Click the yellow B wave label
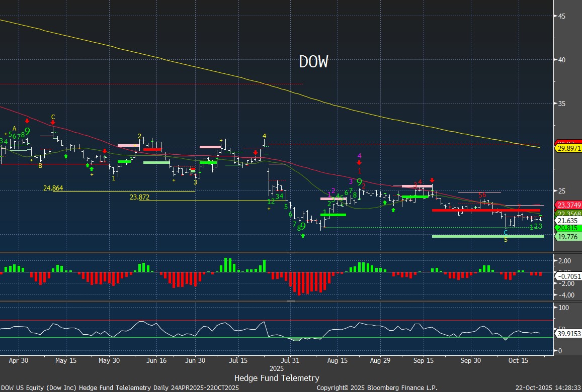Viewport: 582px width, 392px height. (x=40, y=165)
